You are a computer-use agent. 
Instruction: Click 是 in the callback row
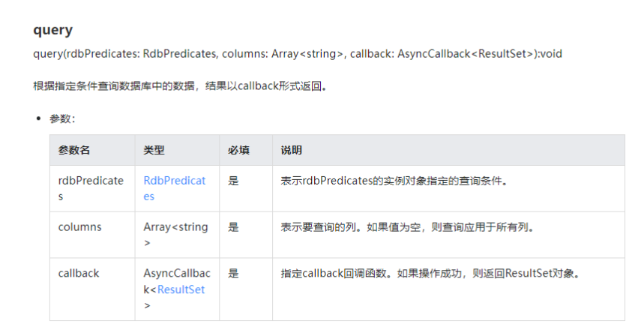click(233, 274)
